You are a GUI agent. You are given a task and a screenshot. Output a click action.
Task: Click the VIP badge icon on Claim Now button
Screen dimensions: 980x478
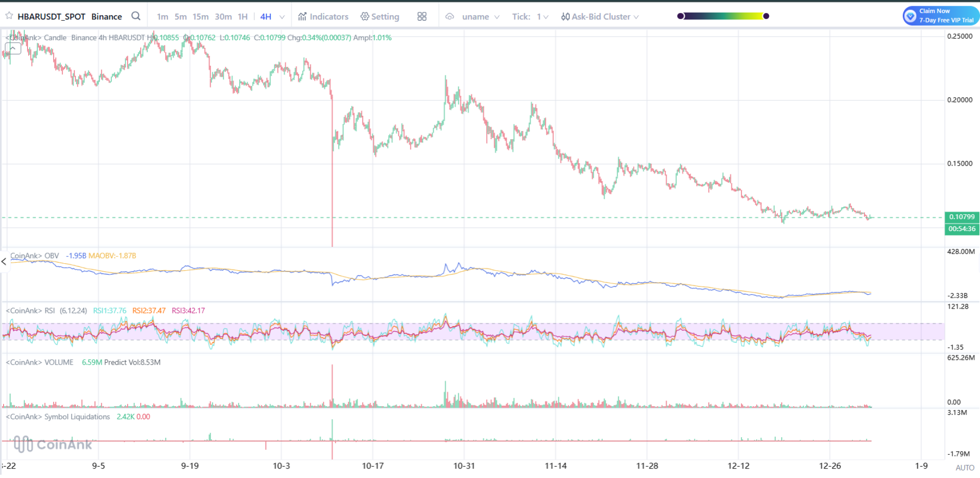911,15
